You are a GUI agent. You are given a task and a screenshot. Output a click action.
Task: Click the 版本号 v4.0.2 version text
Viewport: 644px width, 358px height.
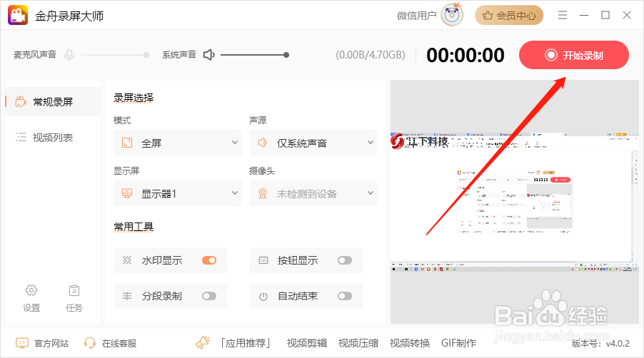click(600, 343)
